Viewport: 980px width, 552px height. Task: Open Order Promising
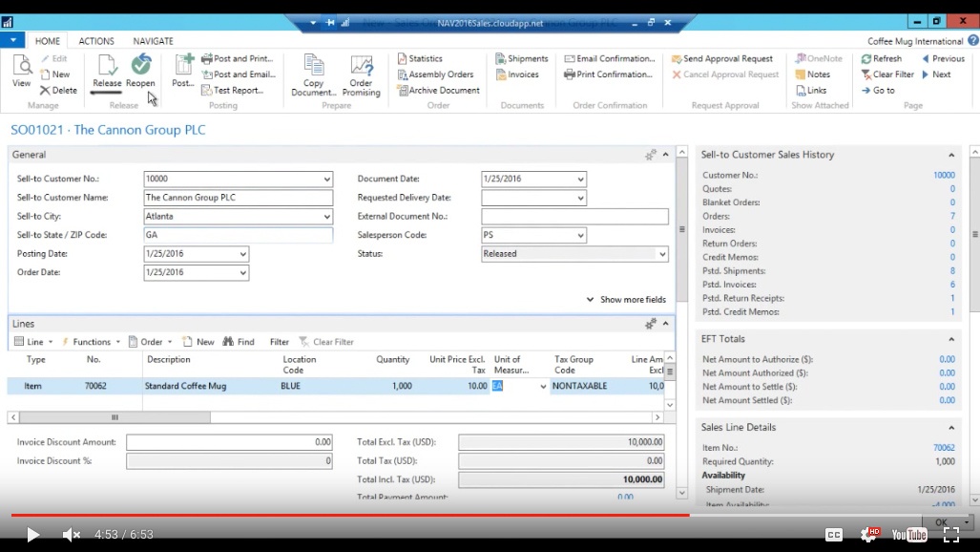click(x=362, y=75)
